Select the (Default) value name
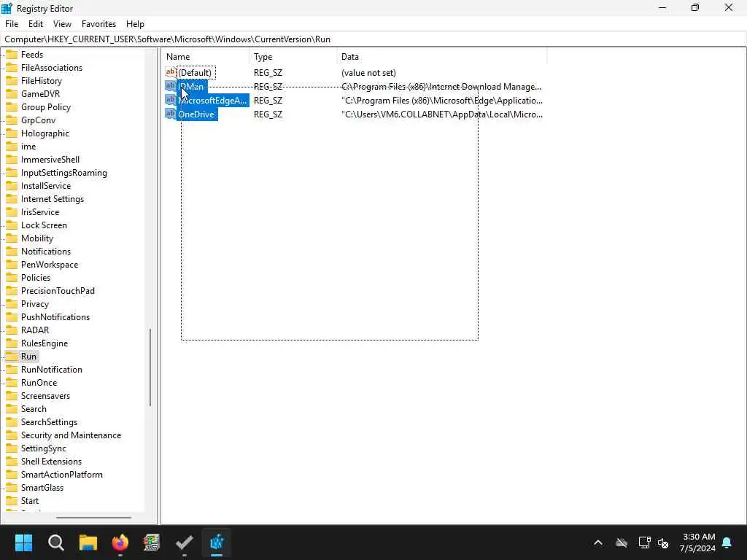Screen dimensions: 747x560 coord(195,73)
